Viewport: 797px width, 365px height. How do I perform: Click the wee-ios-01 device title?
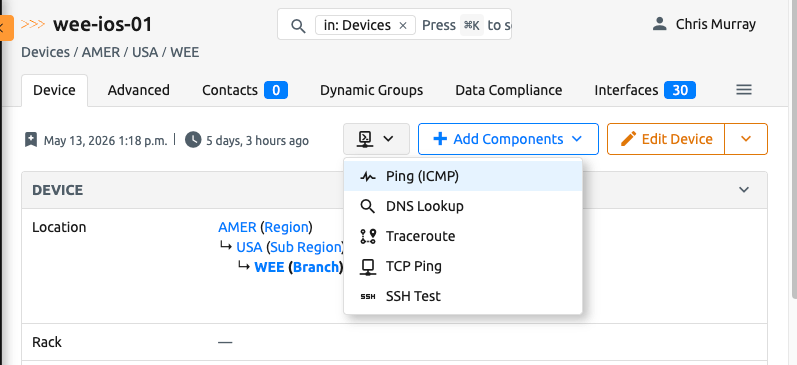(x=103, y=24)
